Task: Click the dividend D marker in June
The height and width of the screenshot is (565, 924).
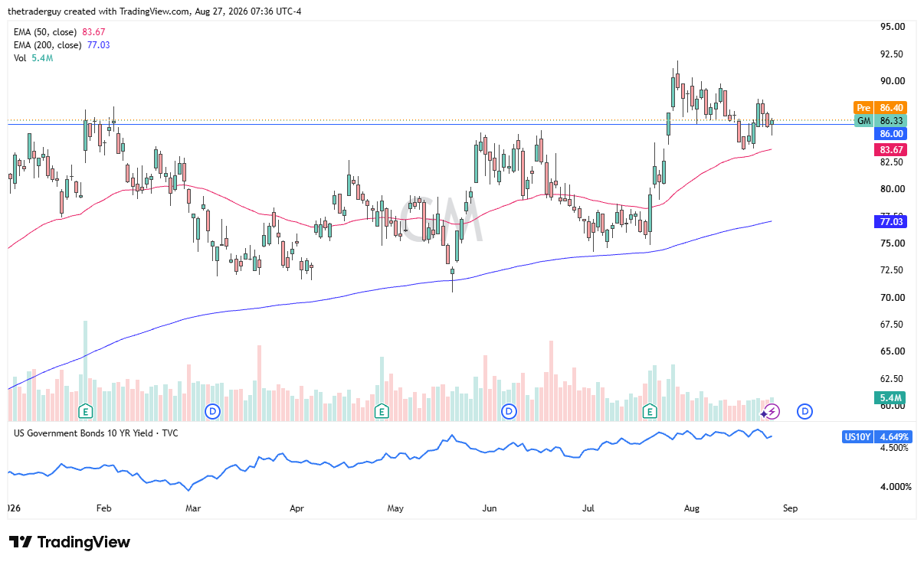Action: [508, 411]
